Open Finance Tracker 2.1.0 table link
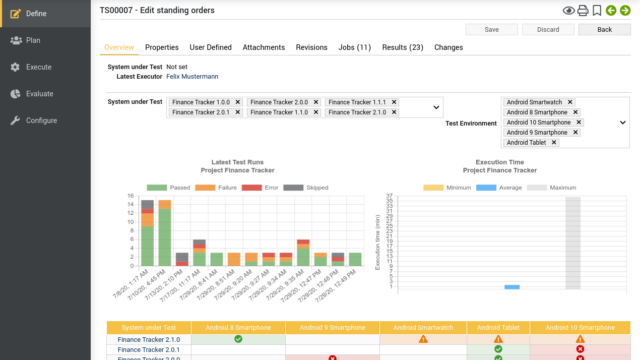The height and width of the screenshot is (360, 640). 149,340
